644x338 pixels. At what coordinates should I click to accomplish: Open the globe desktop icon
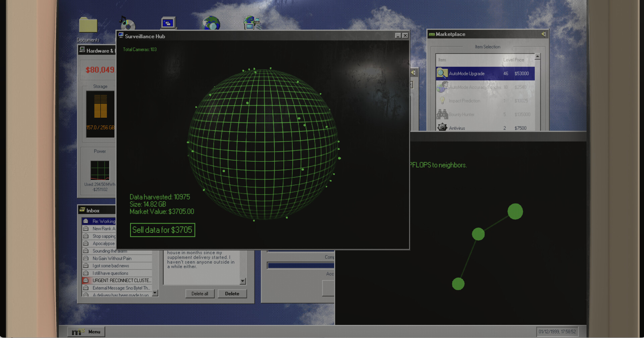click(211, 23)
